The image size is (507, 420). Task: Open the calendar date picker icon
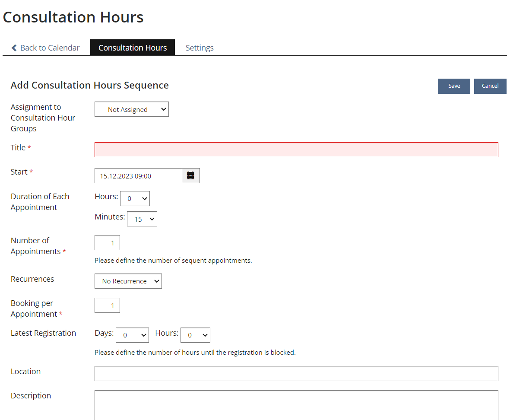click(x=190, y=176)
